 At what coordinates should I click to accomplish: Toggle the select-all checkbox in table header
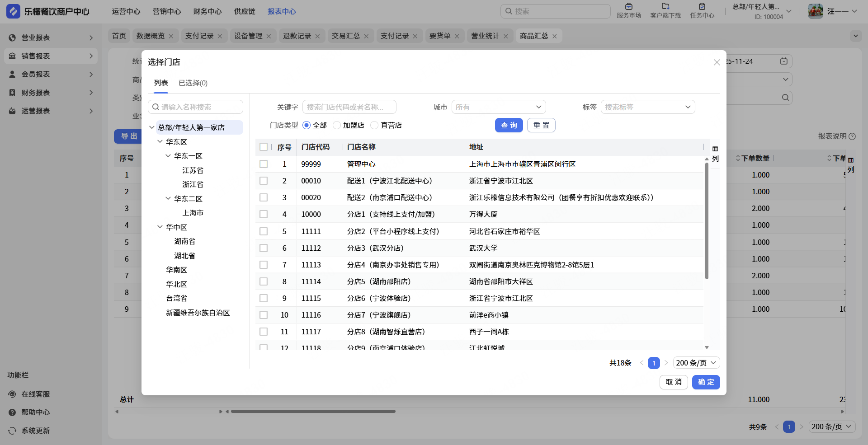coord(264,147)
